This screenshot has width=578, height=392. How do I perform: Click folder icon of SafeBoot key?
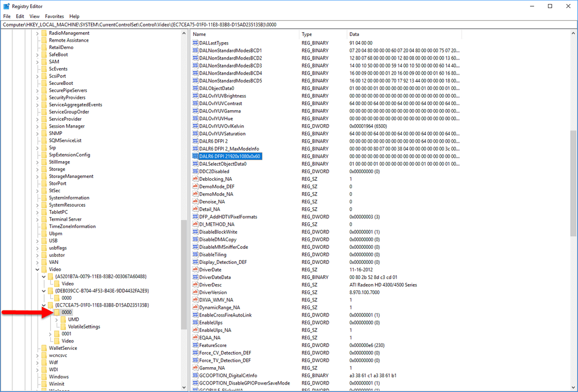point(45,54)
